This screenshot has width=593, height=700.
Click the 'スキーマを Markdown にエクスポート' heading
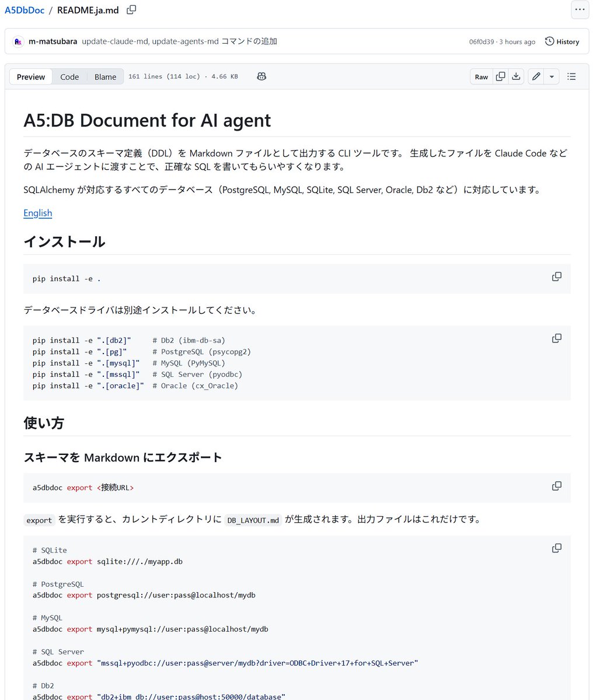123,457
